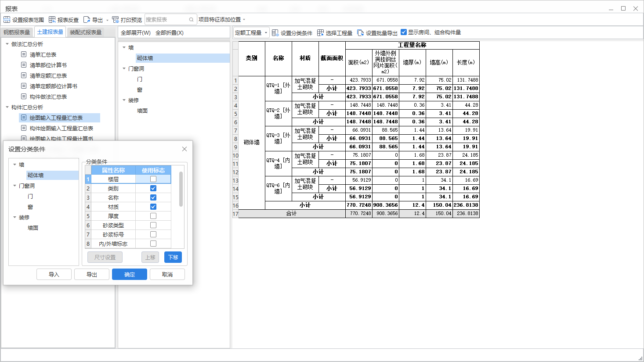The height and width of the screenshot is (362, 644).
Task: Click the 确定 button
Action: pyautogui.click(x=130, y=274)
